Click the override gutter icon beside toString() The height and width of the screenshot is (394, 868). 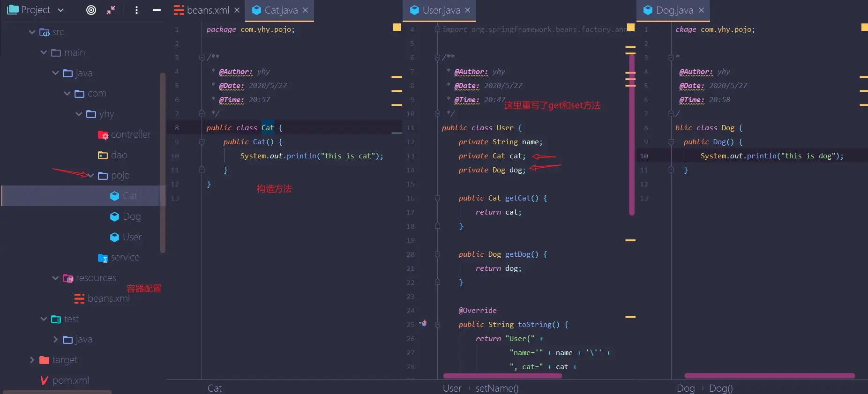pos(423,323)
